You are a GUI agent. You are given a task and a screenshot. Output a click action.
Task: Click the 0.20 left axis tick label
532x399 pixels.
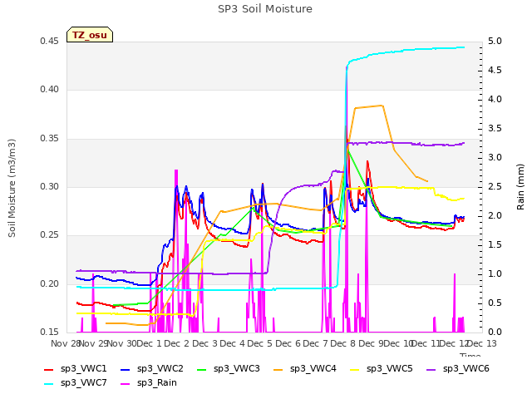click(x=49, y=284)
